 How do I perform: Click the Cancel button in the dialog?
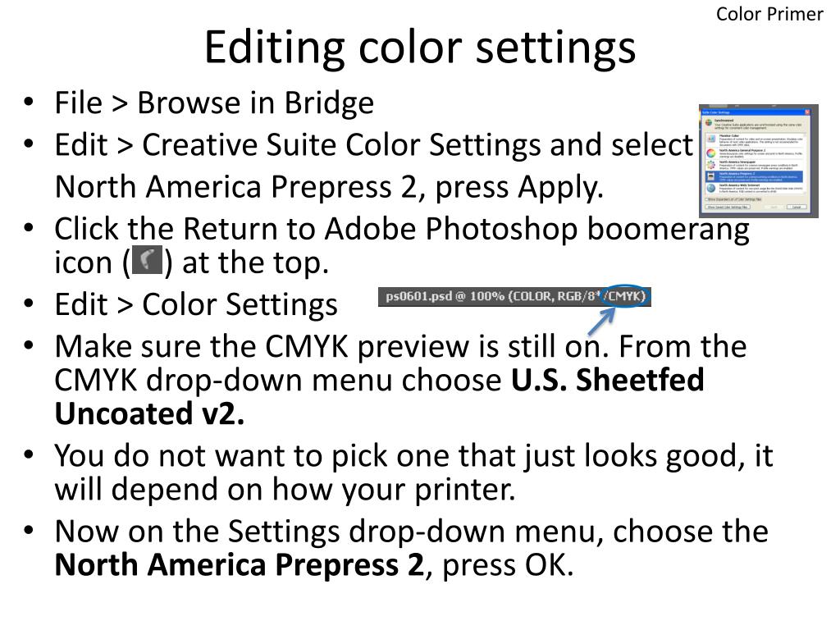tap(796, 207)
